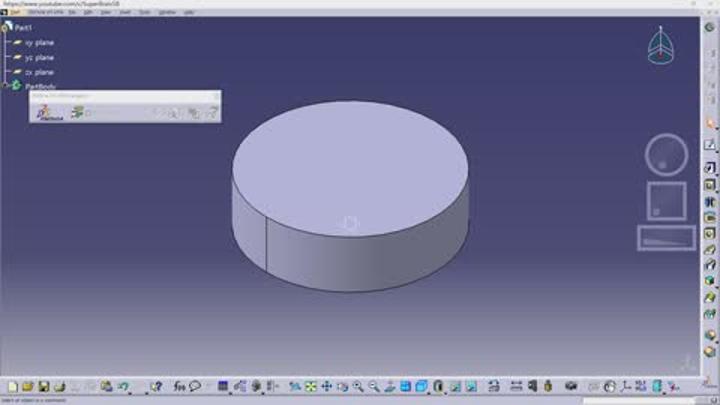The width and height of the screenshot is (720, 405).
Task: Activate the What's This help icon
Action: coord(156,387)
